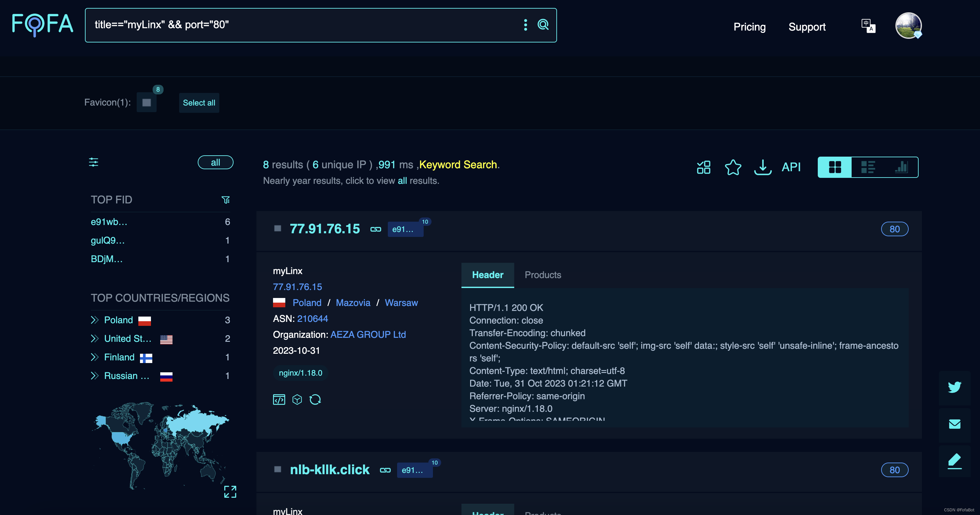This screenshot has width=980, height=515.
Task: Expand the Finland country filter
Action: click(95, 357)
